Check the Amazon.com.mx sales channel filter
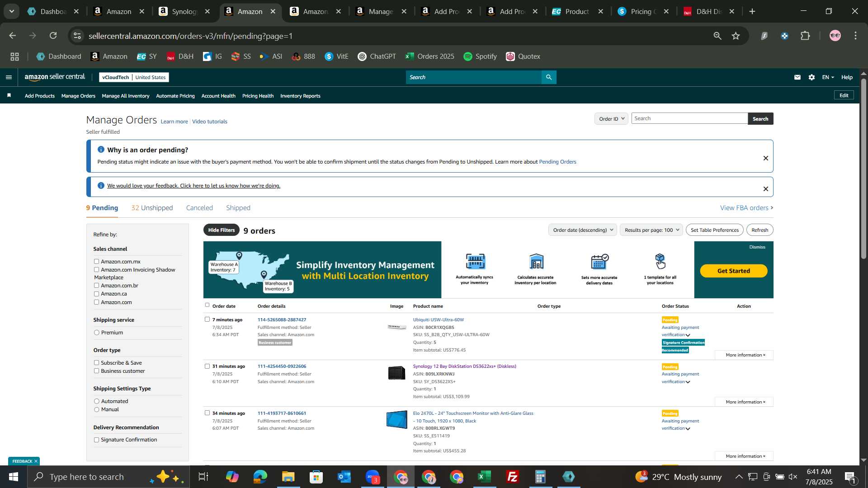868x488 pixels. click(x=96, y=262)
